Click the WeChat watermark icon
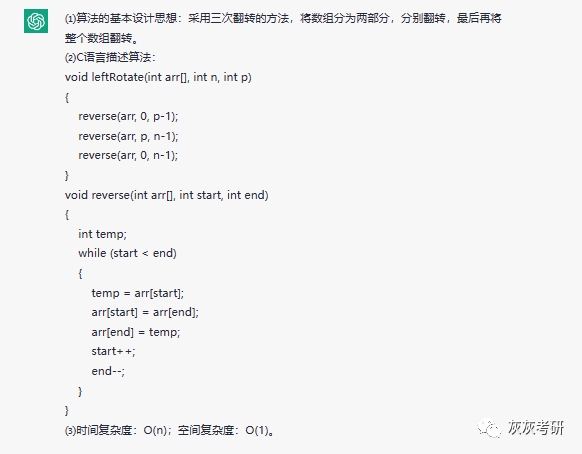The height and width of the screenshot is (454, 582). coord(489,428)
